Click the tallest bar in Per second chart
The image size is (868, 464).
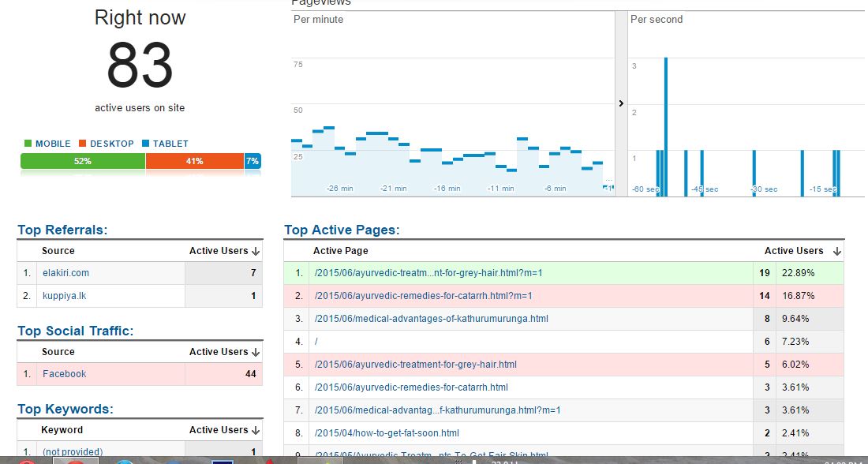pos(666,127)
